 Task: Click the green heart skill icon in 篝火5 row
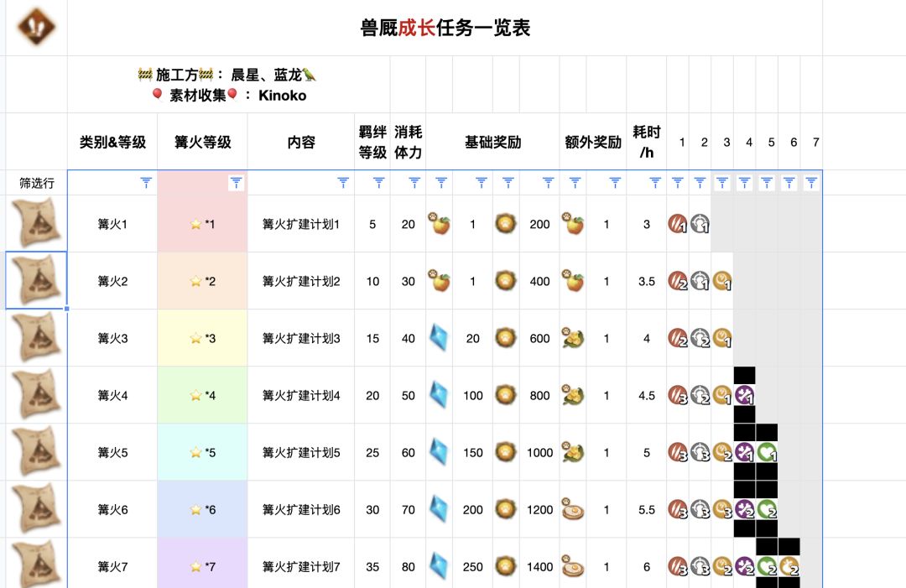point(767,452)
